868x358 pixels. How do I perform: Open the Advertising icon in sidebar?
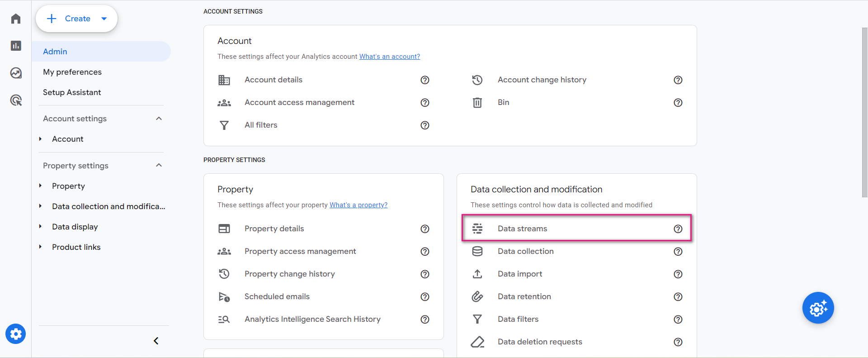[16, 100]
